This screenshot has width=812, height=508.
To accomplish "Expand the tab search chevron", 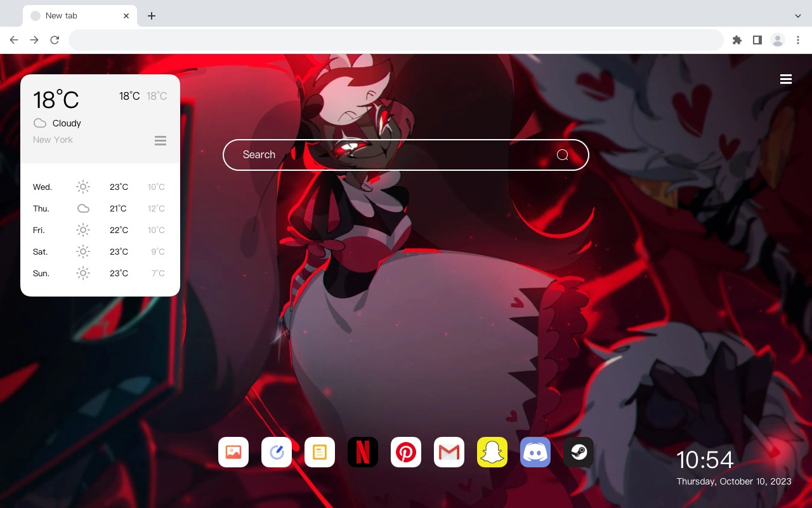I will pos(798,16).
